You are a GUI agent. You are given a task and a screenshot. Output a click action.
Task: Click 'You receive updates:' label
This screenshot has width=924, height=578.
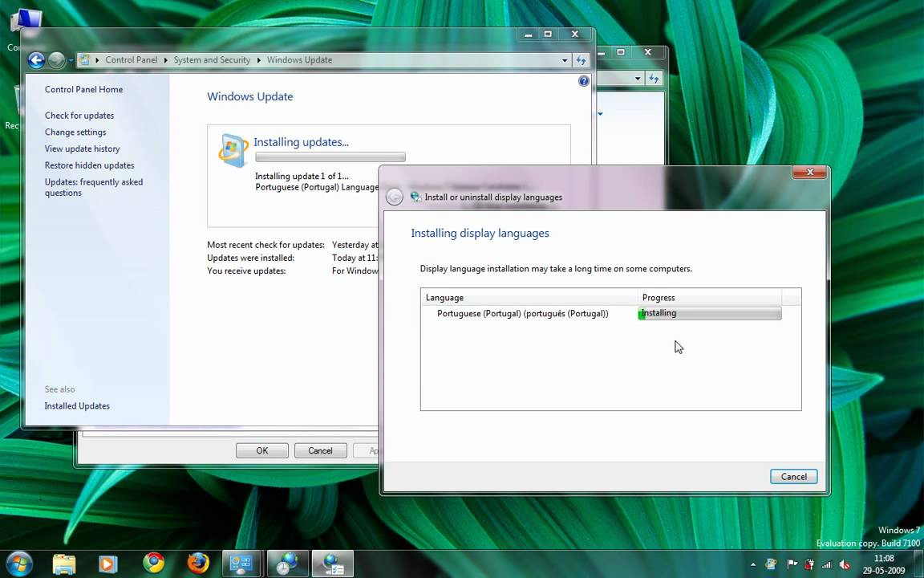(246, 271)
